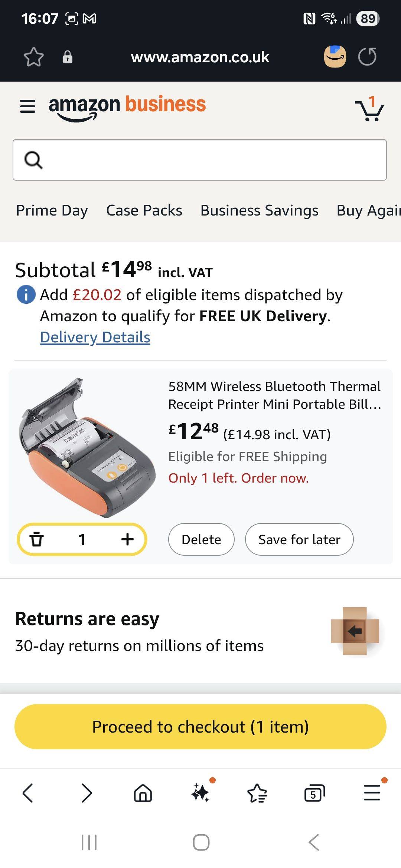Go back to previous page in browser
The height and width of the screenshot is (868, 401).
28,793
